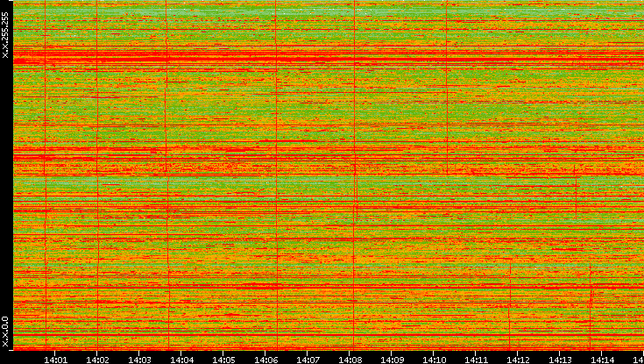
Task: Select the 14:04 time label
Action: point(181,360)
